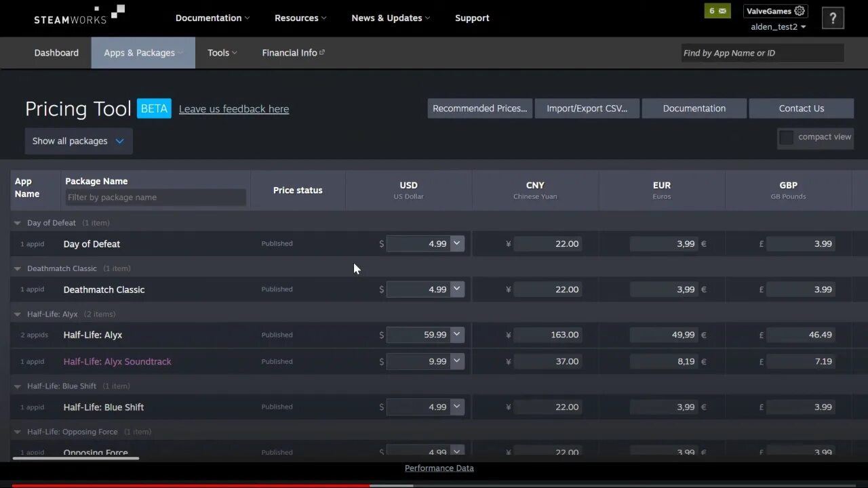Select the Day of Defeat package name

coord(92,244)
